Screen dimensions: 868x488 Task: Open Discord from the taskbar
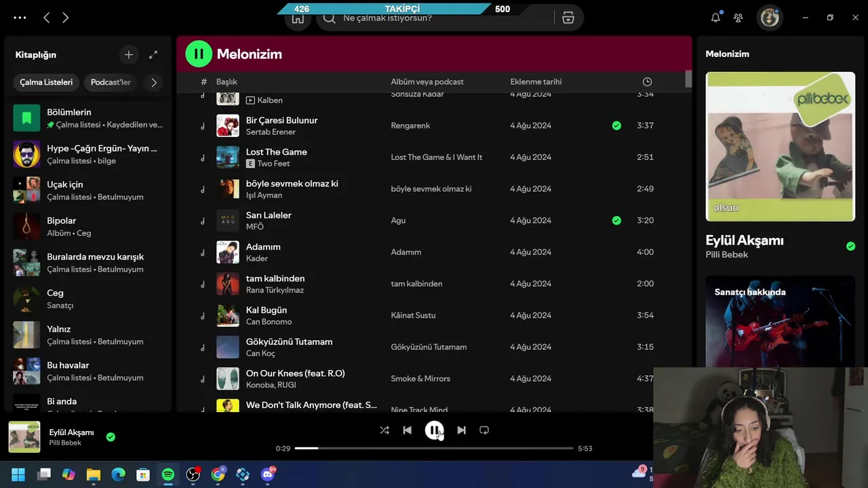pos(268,474)
